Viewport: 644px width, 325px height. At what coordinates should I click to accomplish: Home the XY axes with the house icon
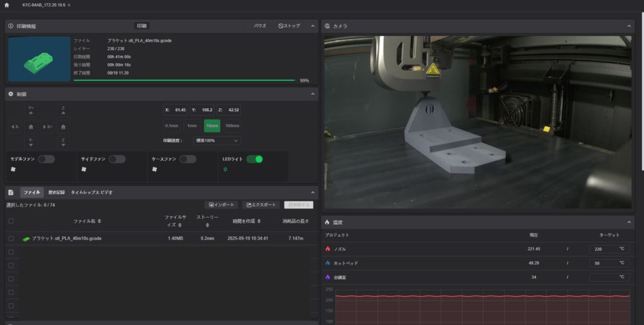coord(31,127)
